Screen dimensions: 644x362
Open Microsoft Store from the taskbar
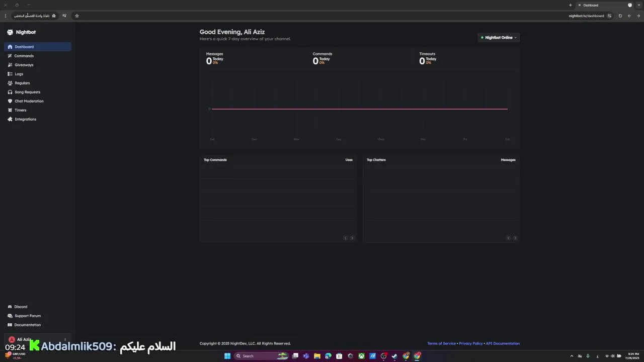(x=339, y=356)
